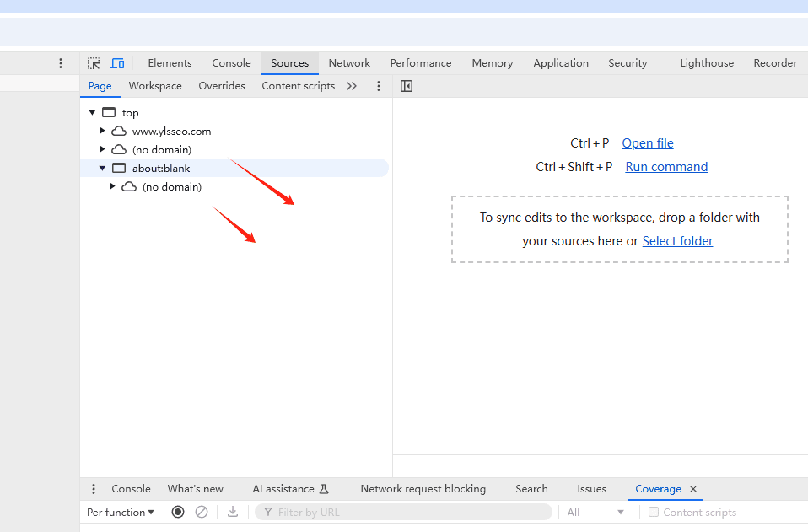Image resolution: width=808 pixels, height=532 pixels.
Task: Expand the first (no domain) node under top
Action: coord(103,149)
